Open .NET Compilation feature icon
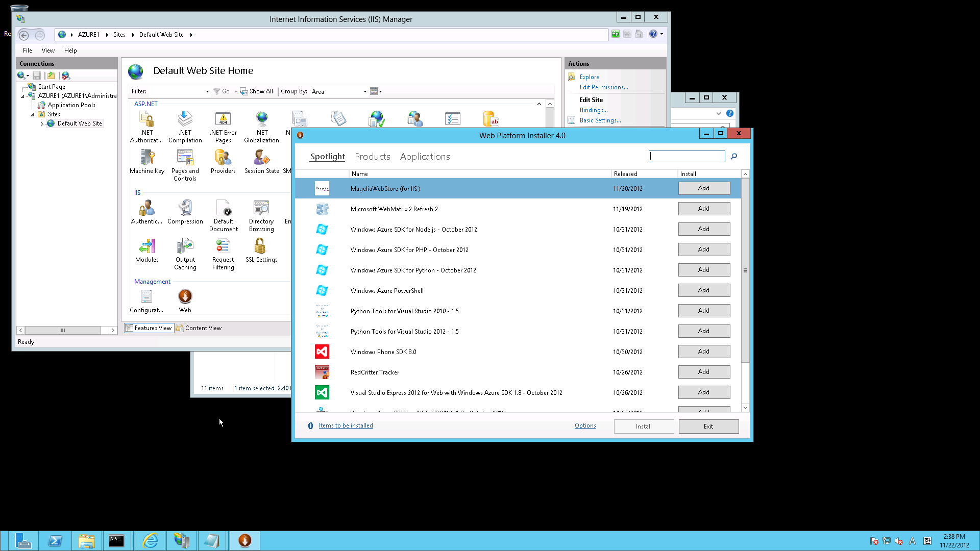 (185, 128)
